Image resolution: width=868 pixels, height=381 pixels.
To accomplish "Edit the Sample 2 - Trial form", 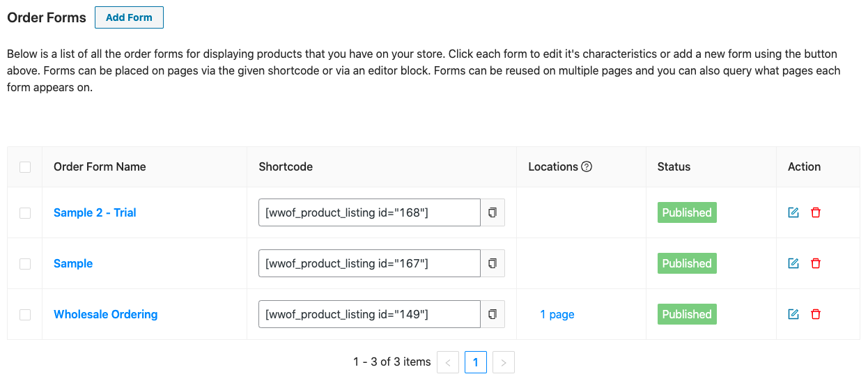I will (x=793, y=212).
